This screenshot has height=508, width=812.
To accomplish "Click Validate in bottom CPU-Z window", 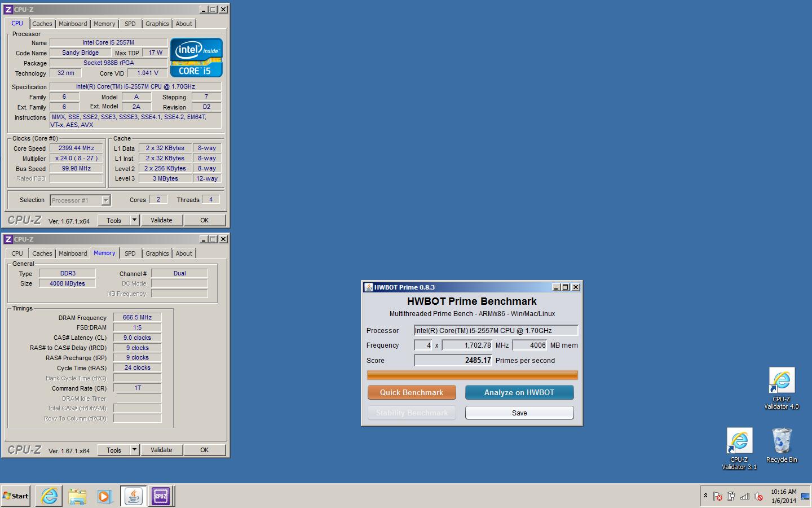I will [161, 450].
